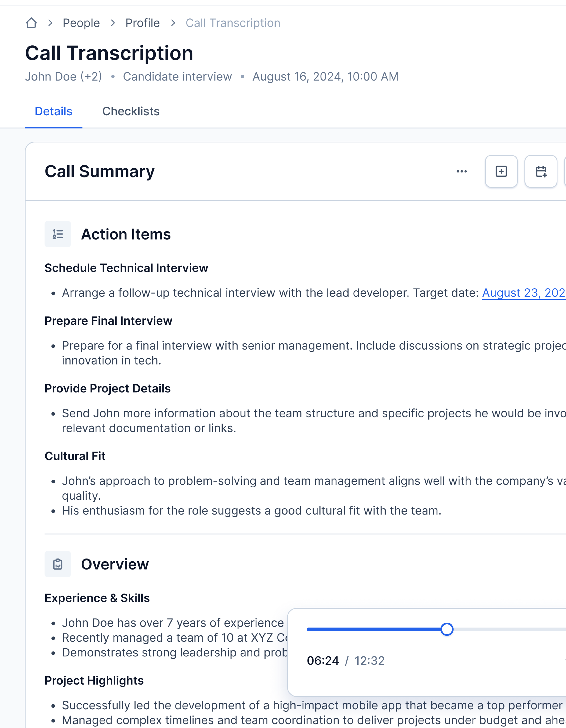Click the Call Transcription page title
The height and width of the screenshot is (728, 566).
tap(109, 53)
